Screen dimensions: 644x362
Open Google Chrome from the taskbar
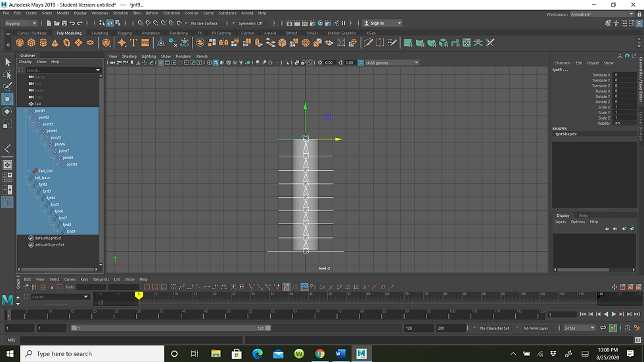coord(320,353)
